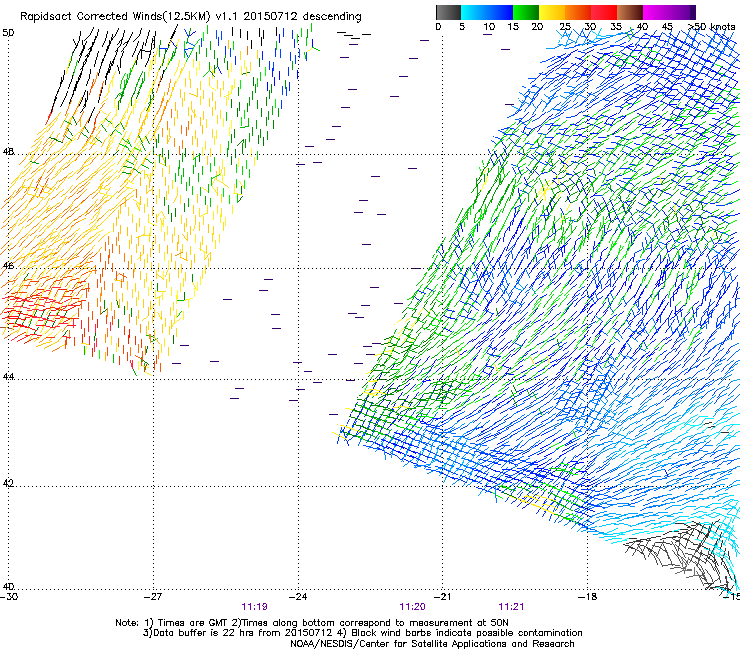Click the longitude label -21
Image resolution: width=740 pixels, height=650 pixels.
442,597
